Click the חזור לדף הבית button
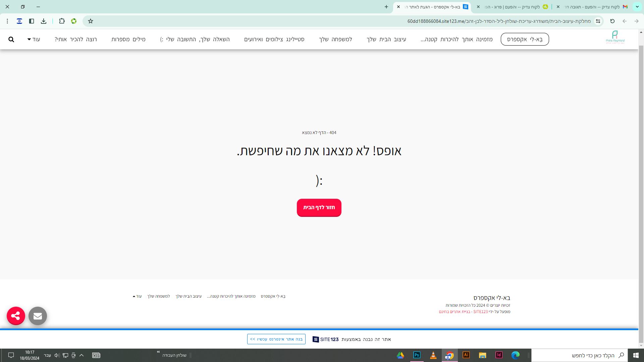644x362 pixels. tap(319, 208)
